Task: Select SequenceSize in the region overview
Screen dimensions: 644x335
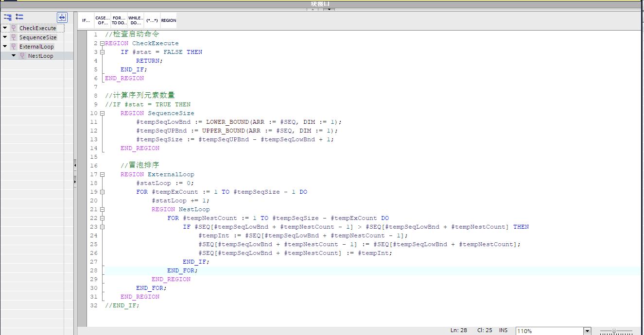Action: [x=37, y=37]
